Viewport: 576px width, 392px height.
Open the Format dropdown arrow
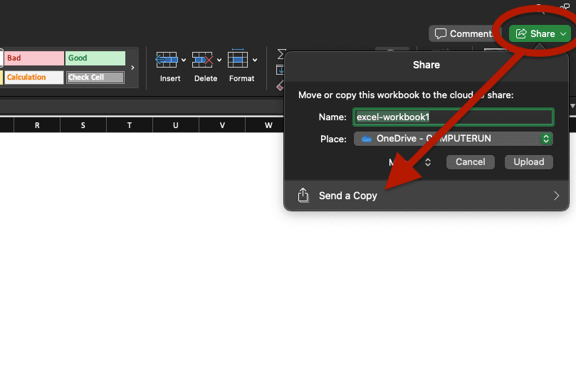[x=255, y=60]
